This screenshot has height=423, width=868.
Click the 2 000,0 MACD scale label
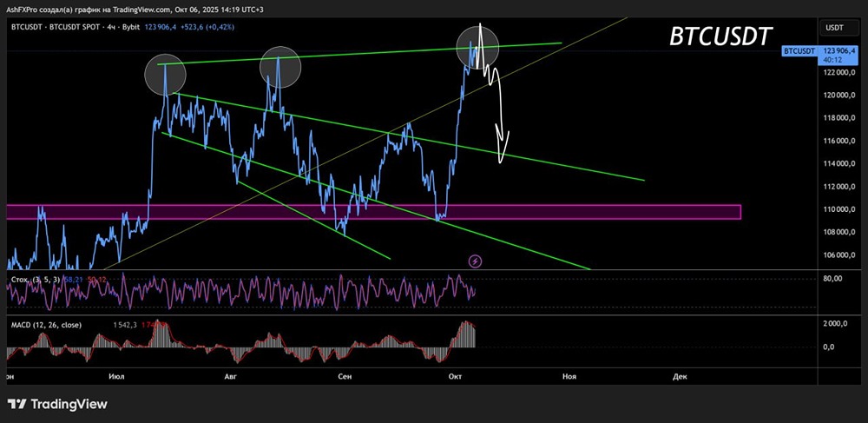click(836, 324)
